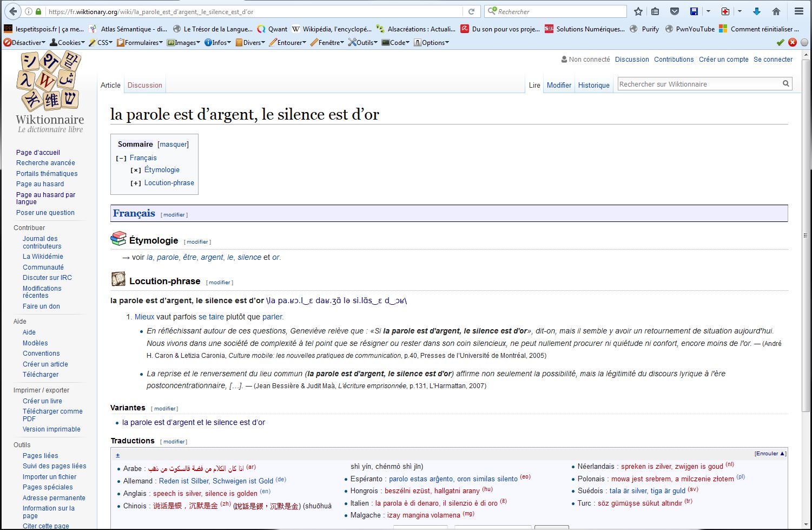Open the Outils developer toolbar dropdown

[363, 42]
